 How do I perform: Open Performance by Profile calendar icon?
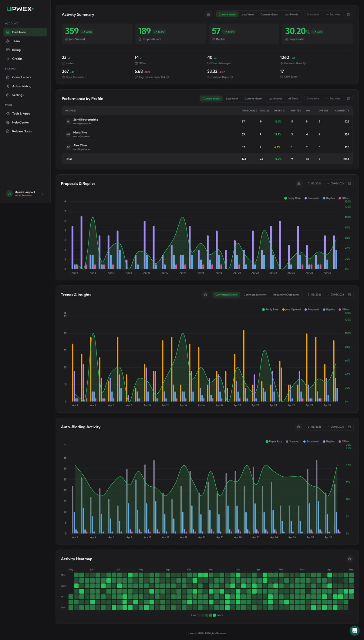[349, 98]
